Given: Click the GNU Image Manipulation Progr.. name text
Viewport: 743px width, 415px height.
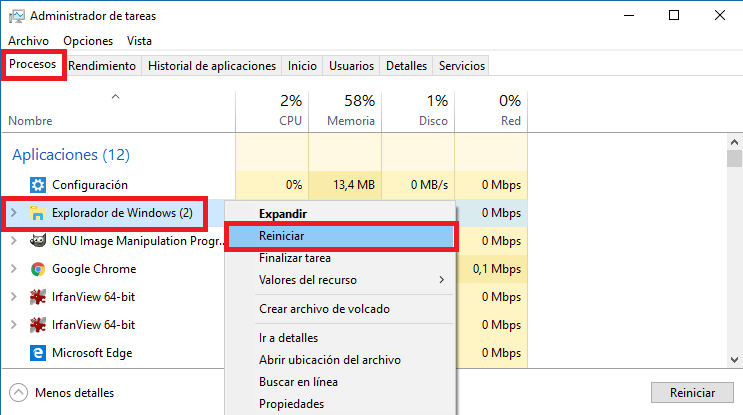Looking at the screenshot, I should pos(137,241).
